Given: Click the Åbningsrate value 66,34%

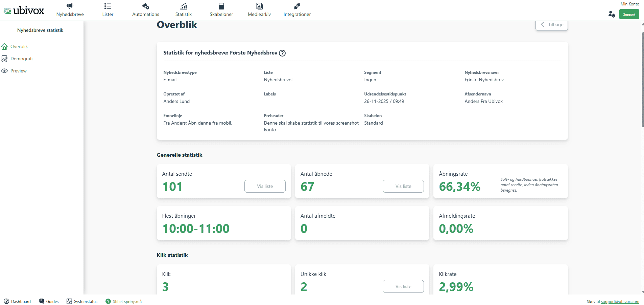Looking at the screenshot, I should pos(460,187).
